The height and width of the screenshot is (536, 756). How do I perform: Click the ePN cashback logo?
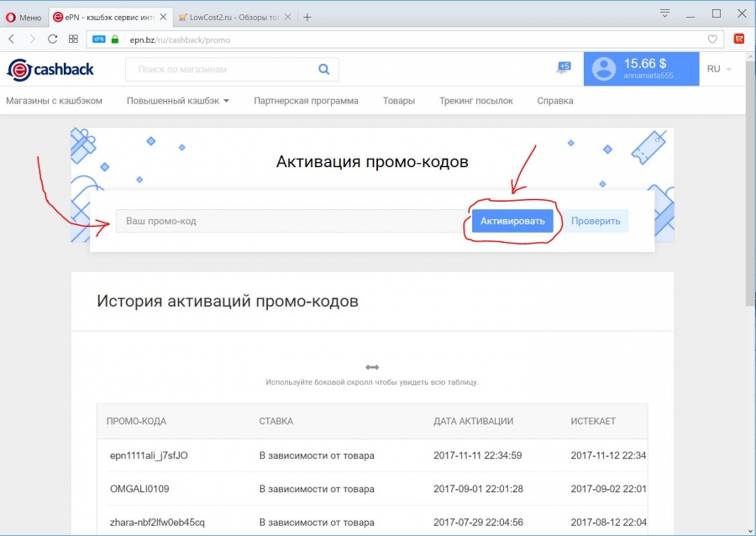(x=51, y=70)
